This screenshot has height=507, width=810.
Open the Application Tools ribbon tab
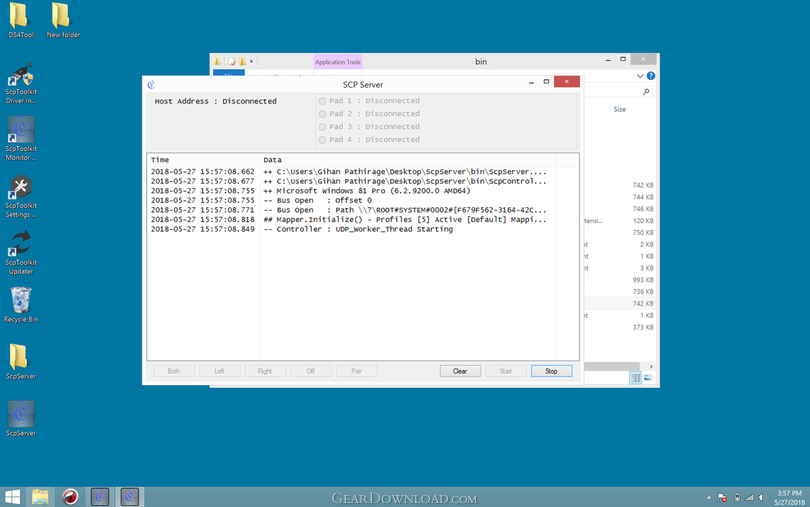[338, 62]
